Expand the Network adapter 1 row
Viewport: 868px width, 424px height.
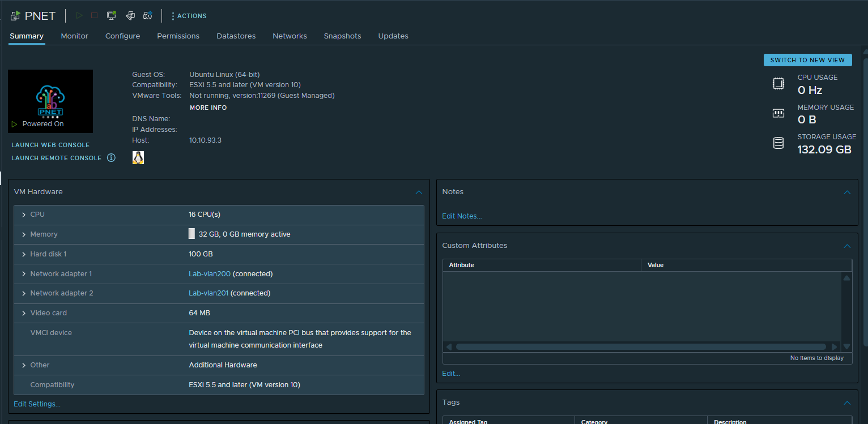tap(24, 274)
